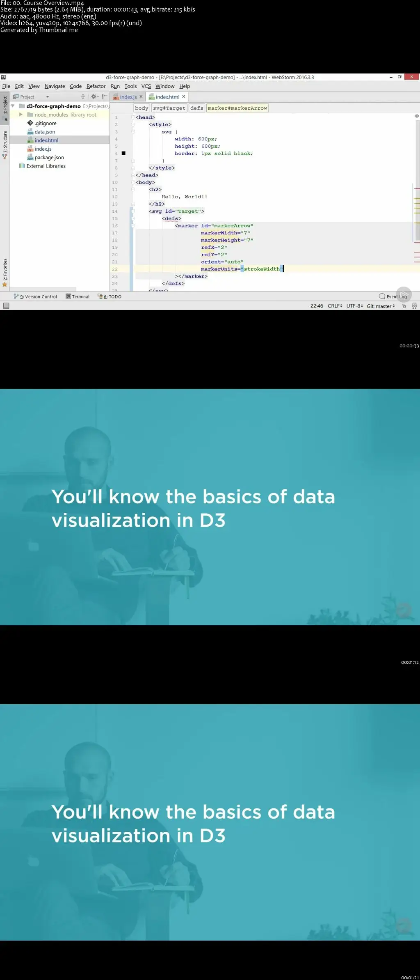Click the svg#Target breadcrumb
This screenshot has height=980, width=420.
(169, 108)
